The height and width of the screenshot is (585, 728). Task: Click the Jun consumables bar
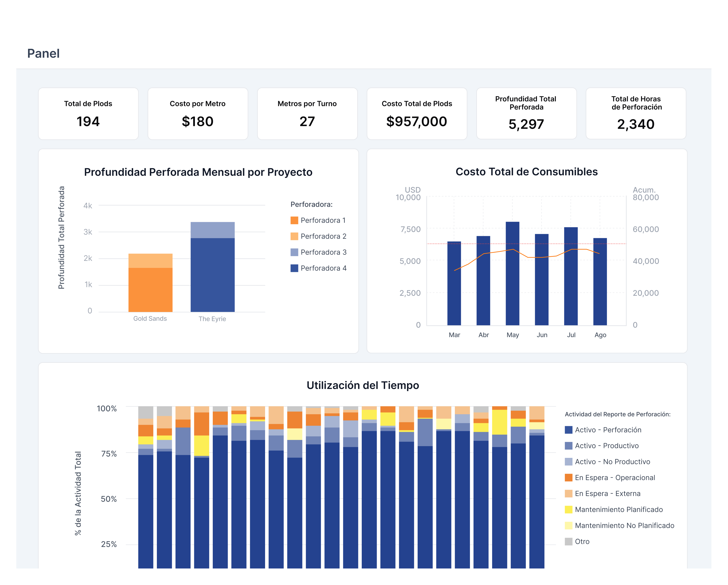point(542,280)
